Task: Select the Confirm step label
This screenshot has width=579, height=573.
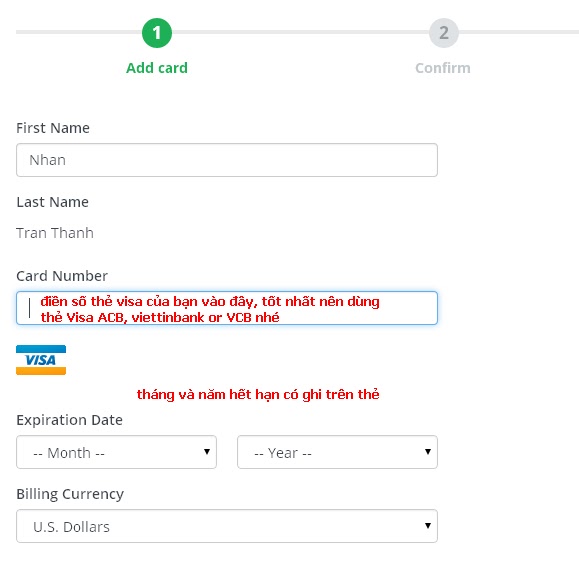Action: pyautogui.click(x=443, y=68)
